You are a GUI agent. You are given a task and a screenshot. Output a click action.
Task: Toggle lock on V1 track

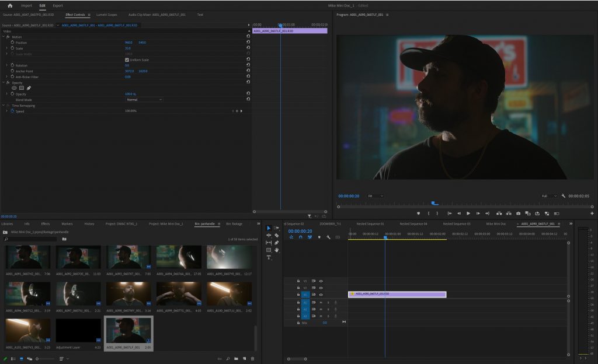[x=298, y=295]
